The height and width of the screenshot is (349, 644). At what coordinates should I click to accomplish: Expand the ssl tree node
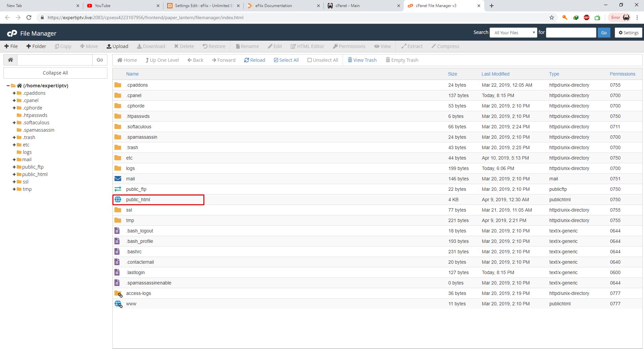(x=14, y=182)
